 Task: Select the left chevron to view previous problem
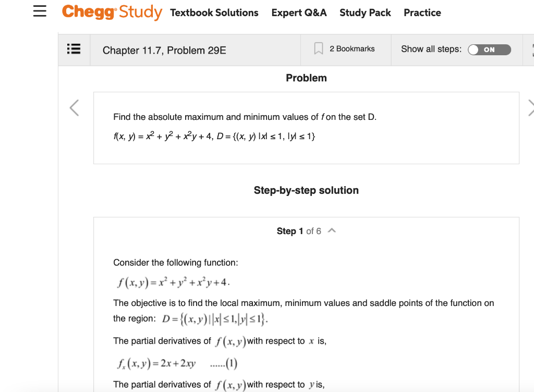coord(74,107)
